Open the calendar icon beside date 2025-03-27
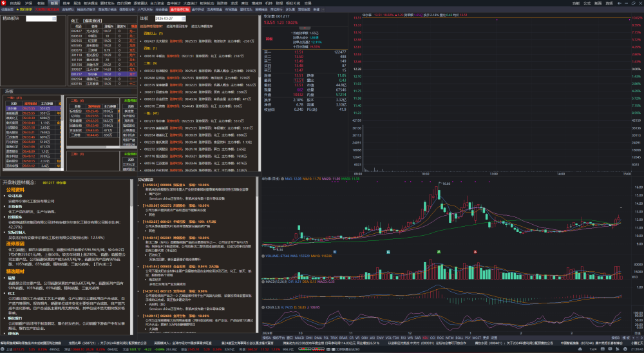 183,19
